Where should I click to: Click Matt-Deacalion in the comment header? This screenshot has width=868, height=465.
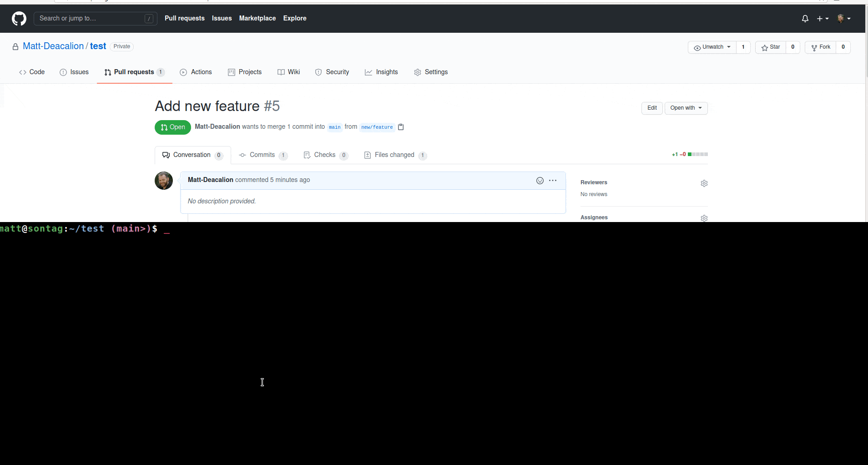tap(211, 180)
